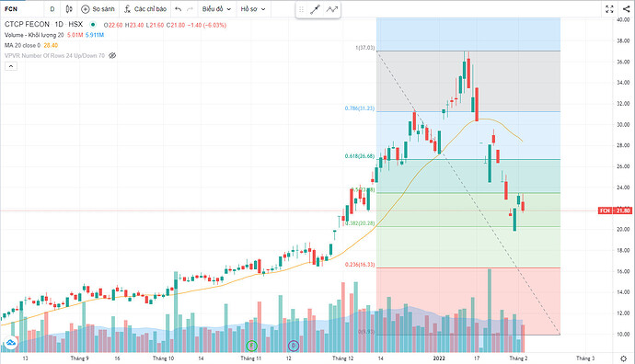This screenshot has height=364, width=635.
Task: Click the blue cloud icon at bottom left
Action: click(10, 343)
